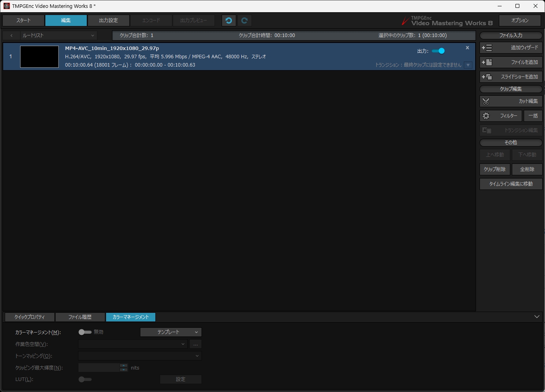Open クイックプロパティ tab
Screen dimensions: 545x392
coord(30,317)
